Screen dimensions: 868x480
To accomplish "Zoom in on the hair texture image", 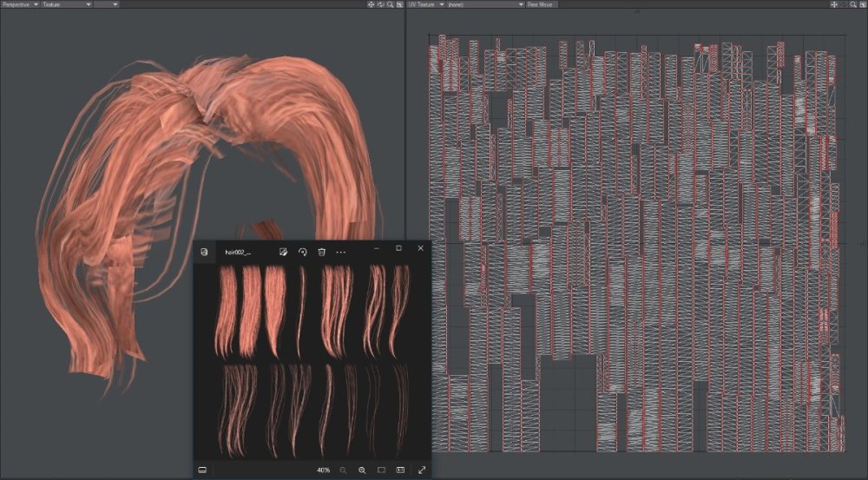I will pos(362,470).
